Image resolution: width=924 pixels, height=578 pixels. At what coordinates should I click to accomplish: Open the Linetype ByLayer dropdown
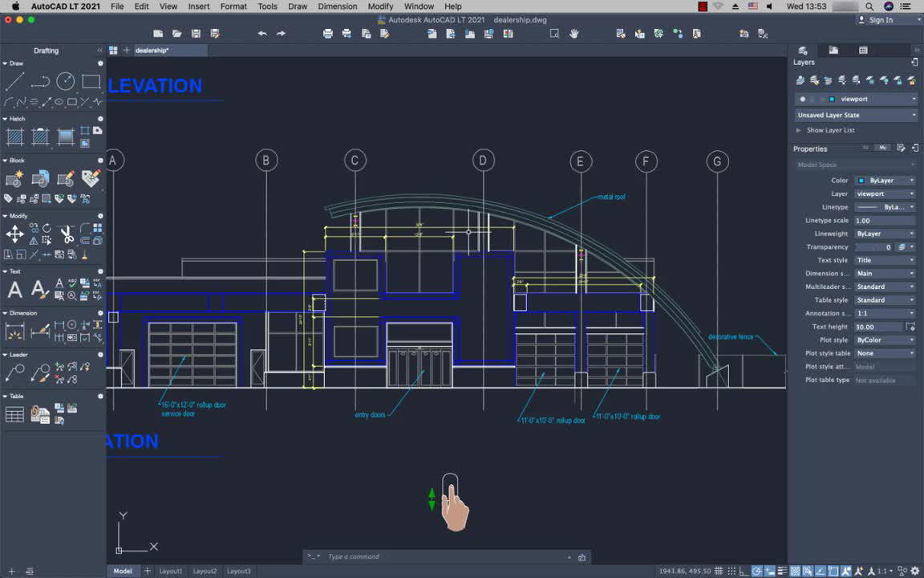coord(885,207)
